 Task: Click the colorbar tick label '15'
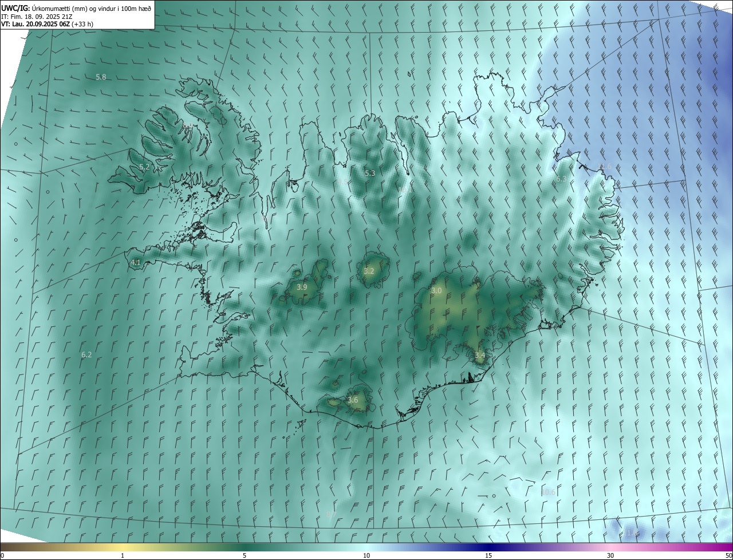(488, 555)
